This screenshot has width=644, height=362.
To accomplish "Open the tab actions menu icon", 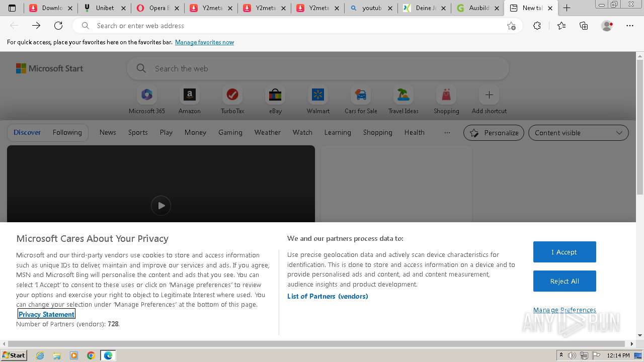I will pos(12,8).
